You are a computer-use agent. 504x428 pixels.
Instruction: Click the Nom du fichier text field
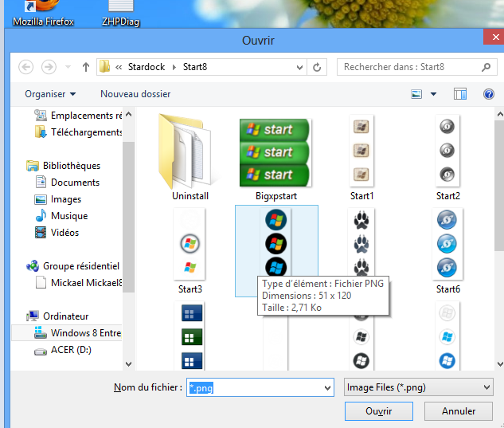[256, 388]
